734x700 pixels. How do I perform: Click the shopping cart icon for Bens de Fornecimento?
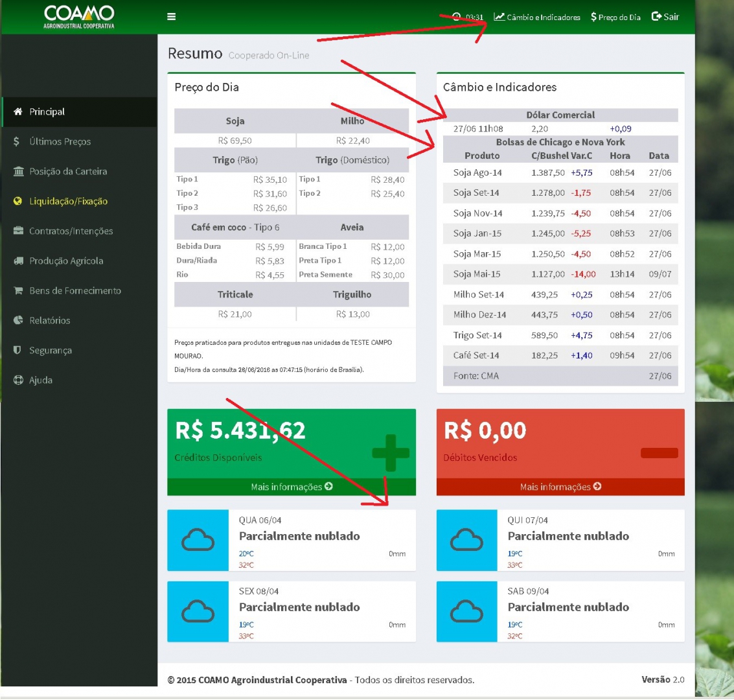tap(18, 290)
